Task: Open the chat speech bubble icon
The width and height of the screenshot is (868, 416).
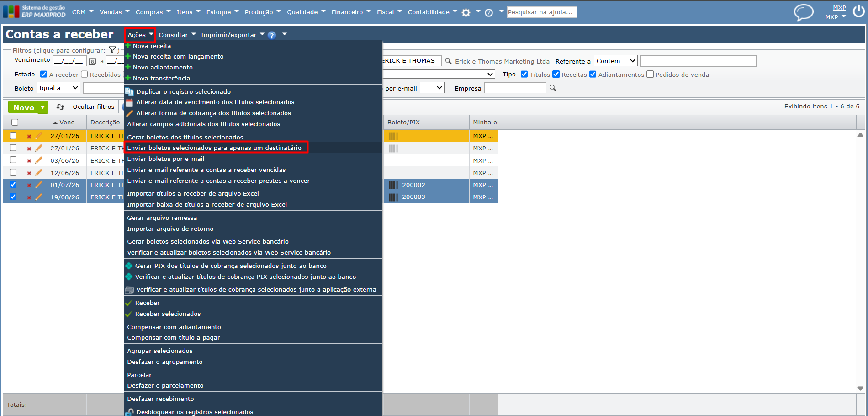Action: (804, 12)
